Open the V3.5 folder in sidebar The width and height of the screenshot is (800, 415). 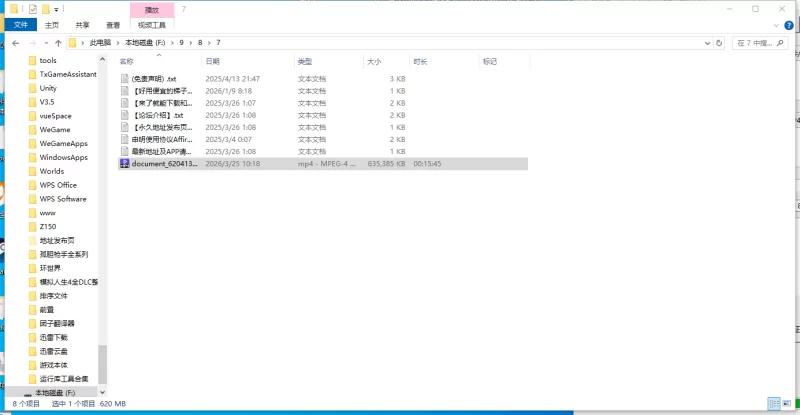tap(47, 102)
